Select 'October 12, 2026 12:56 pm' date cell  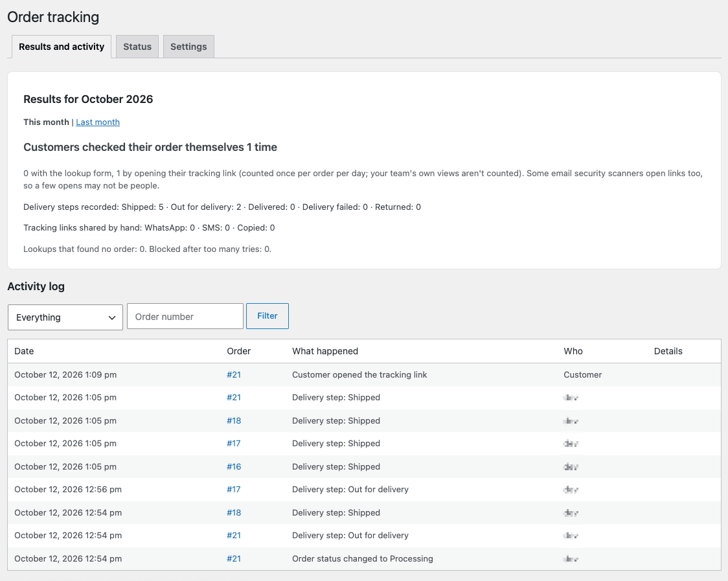pyautogui.click(x=68, y=490)
